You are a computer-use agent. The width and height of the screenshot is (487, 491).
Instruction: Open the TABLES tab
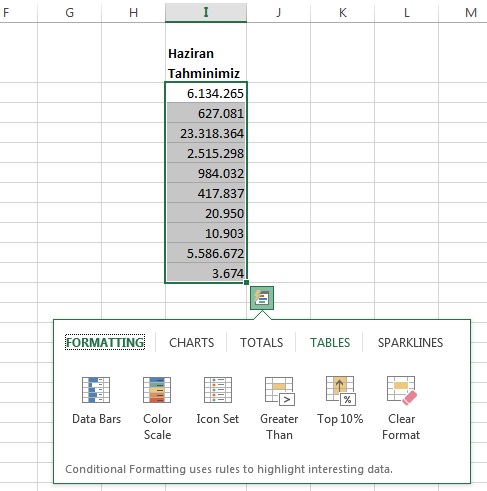pyautogui.click(x=330, y=342)
